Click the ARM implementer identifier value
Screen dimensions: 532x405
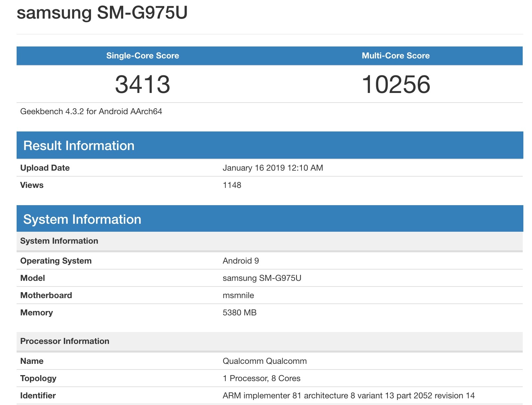pyautogui.click(x=348, y=396)
